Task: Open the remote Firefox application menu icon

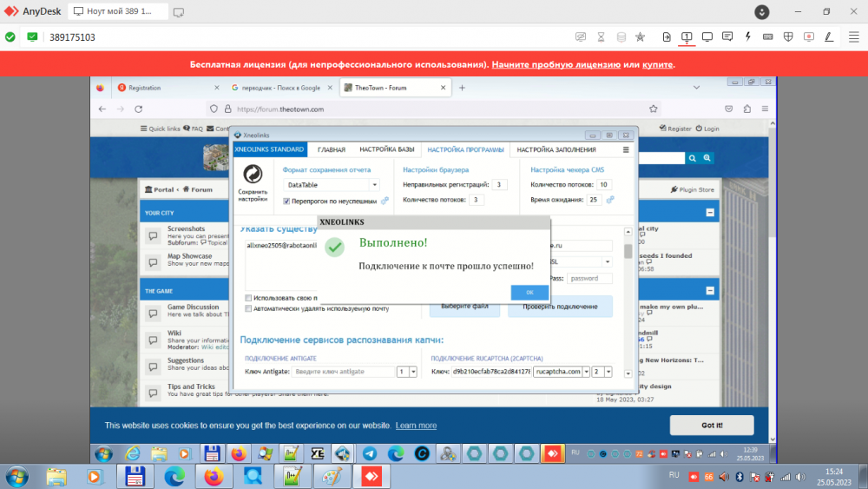Action: click(765, 109)
